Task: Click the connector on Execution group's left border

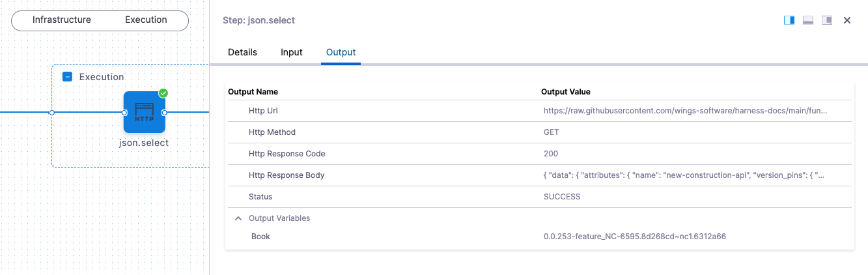Action: [52, 113]
